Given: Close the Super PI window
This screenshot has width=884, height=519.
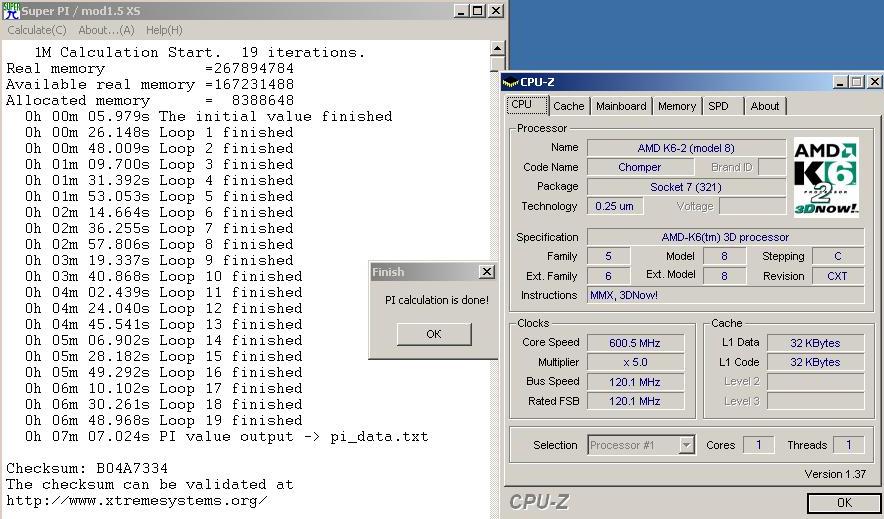Looking at the screenshot, I should click(x=495, y=11).
